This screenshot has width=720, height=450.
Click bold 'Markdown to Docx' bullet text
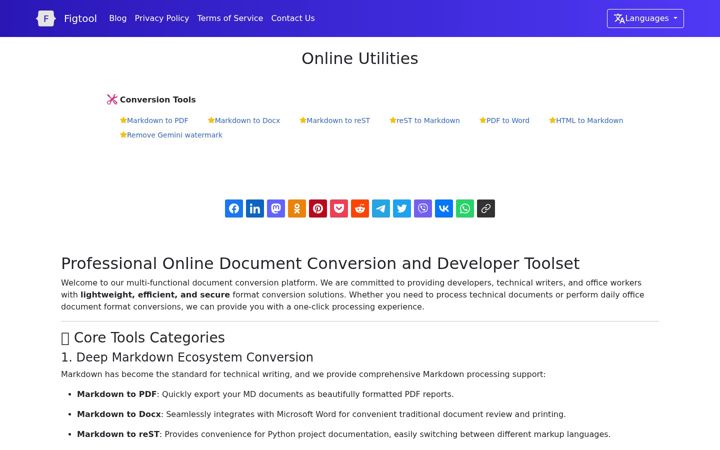click(x=119, y=414)
